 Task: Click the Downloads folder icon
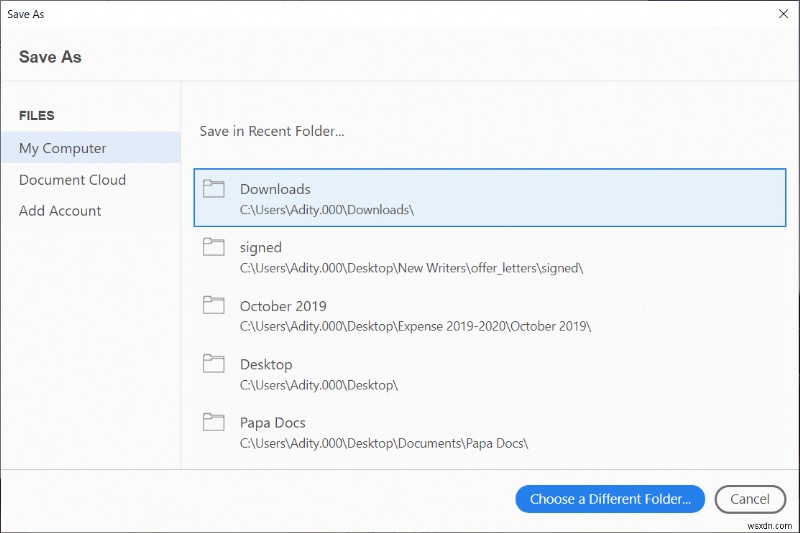tap(213, 189)
